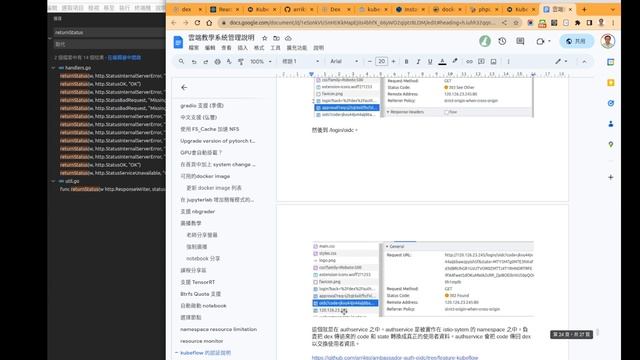Viewport: 640px width, 360px height.
Task: Open the editing mode pencil dropdown
Action: pyautogui.click(x=561, y=62)
